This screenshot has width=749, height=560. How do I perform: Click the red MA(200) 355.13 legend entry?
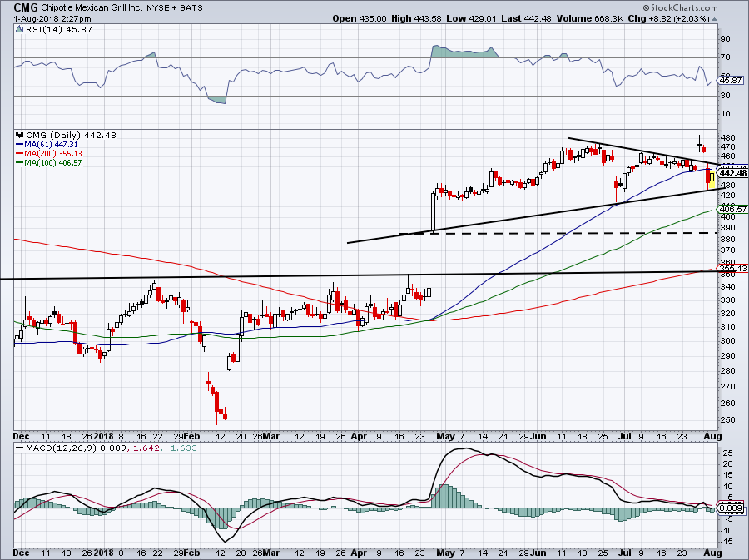(x=49, y=153)
